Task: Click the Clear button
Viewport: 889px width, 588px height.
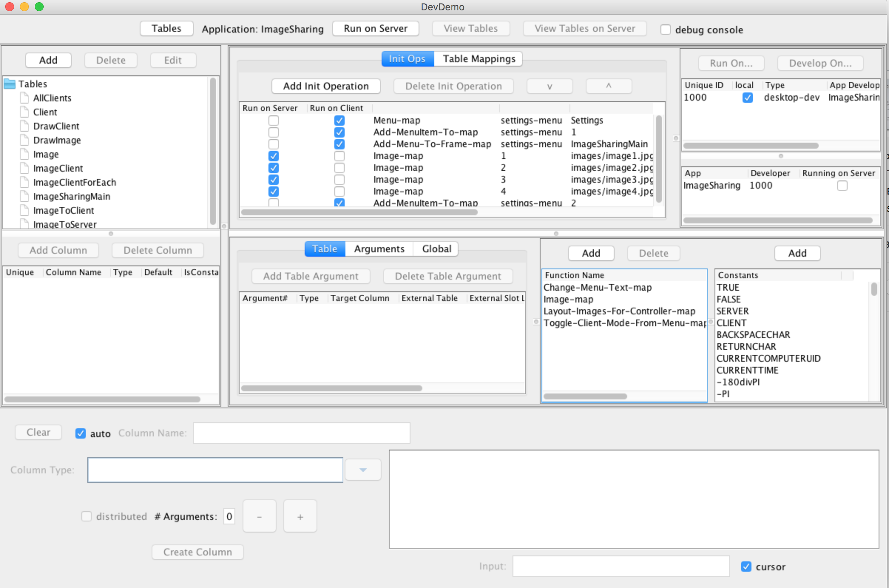Action: click(x=38, y=432)
